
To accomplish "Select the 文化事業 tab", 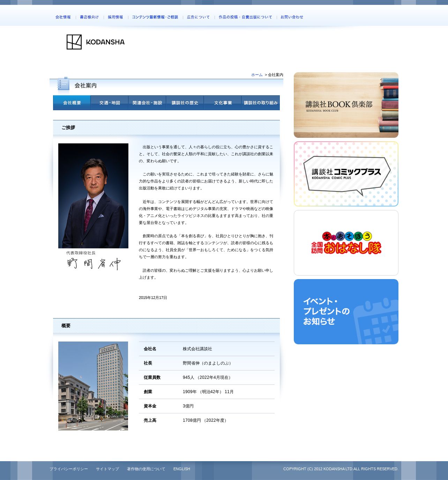I will 223,103.
